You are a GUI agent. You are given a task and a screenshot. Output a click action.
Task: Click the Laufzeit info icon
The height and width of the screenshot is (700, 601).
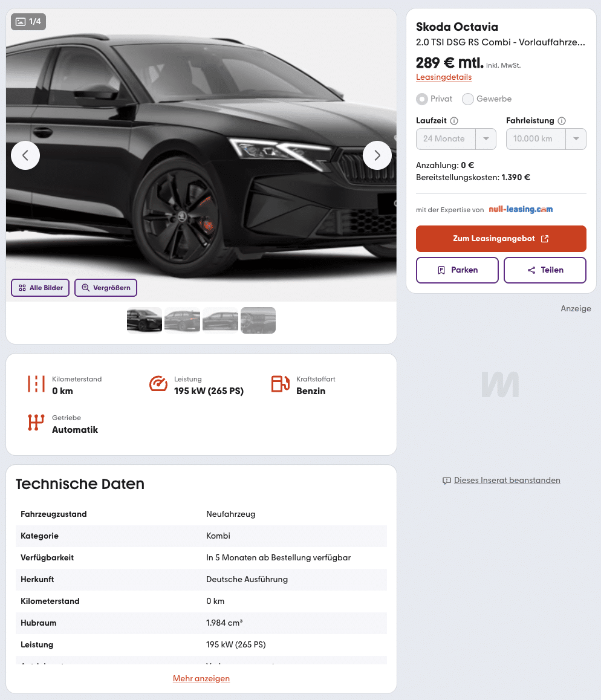point(454,121)
